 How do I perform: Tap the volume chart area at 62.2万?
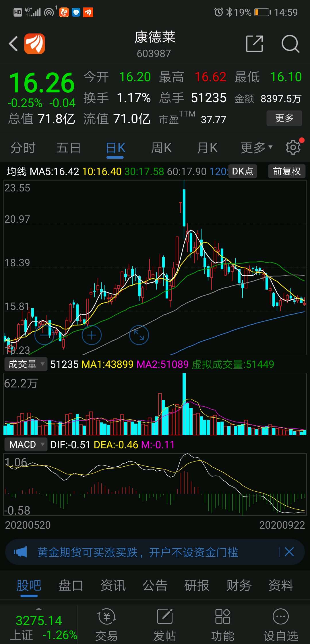click(x=155, y=404)
